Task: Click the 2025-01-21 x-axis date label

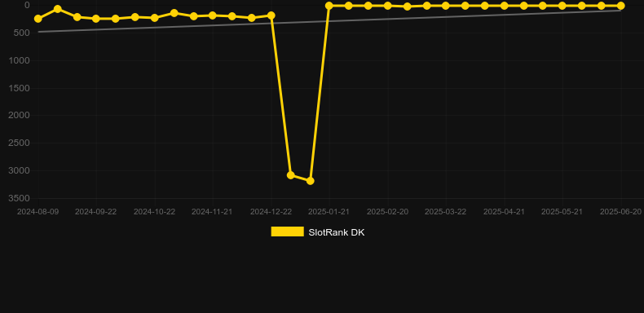Action: 329,212
